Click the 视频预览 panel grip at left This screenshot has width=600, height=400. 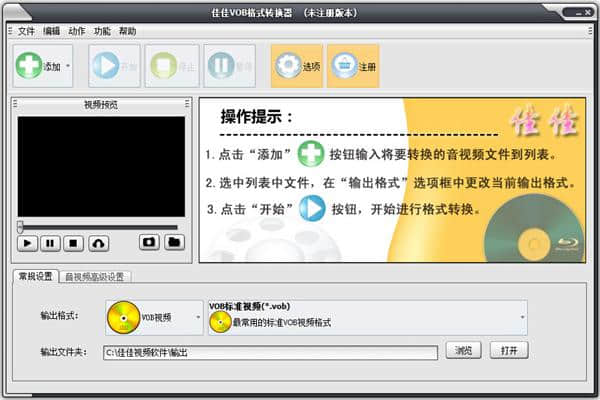click(x=15, y=103)
